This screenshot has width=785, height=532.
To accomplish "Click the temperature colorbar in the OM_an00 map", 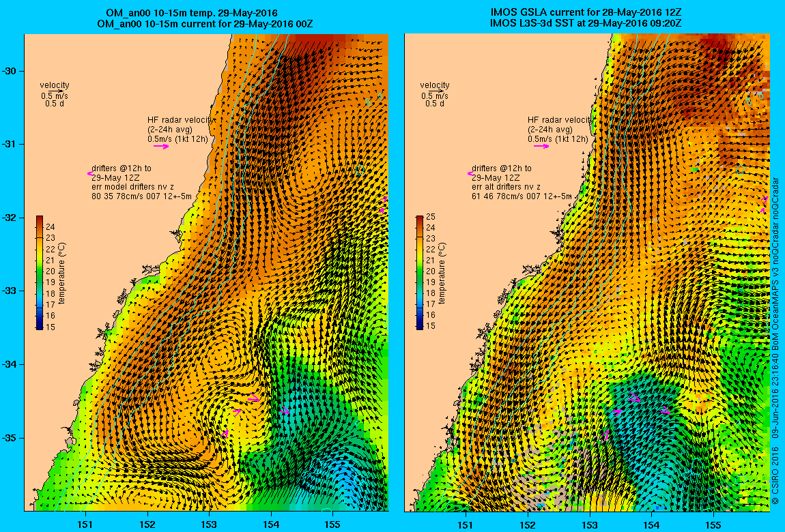I will 40,273.
